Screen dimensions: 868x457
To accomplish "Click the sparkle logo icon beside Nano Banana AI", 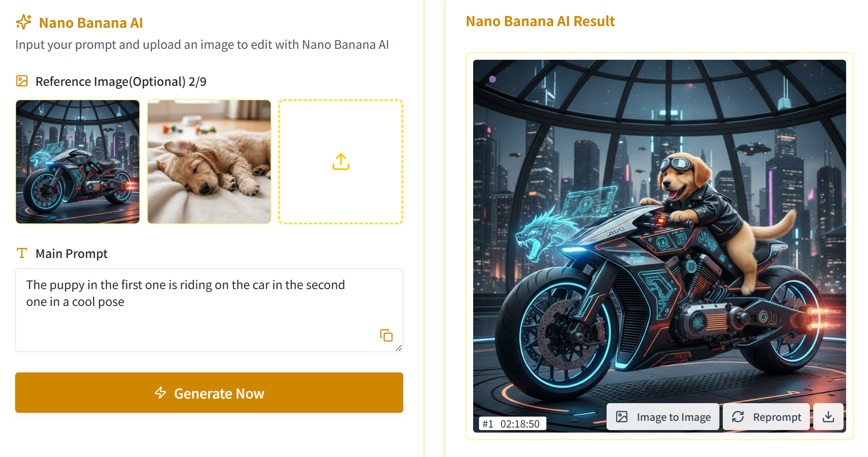I will pos(24,22).
